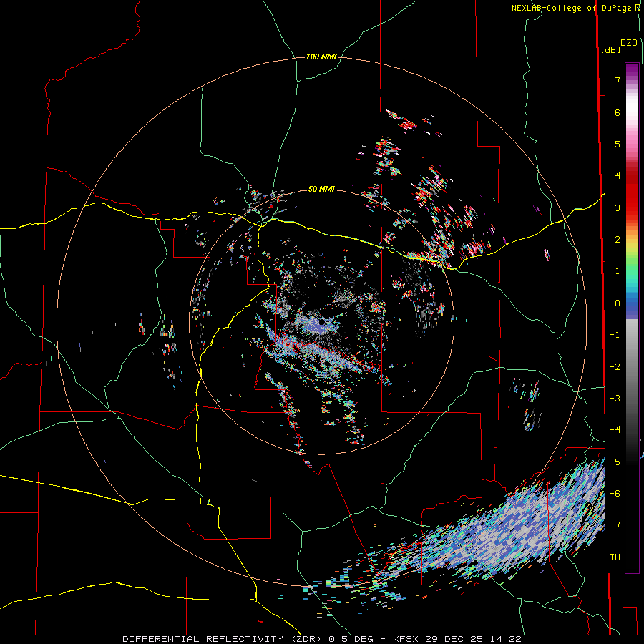Click the 50 NMI range ring label
This screenshot has height=644, width=644.
point(321,189)
